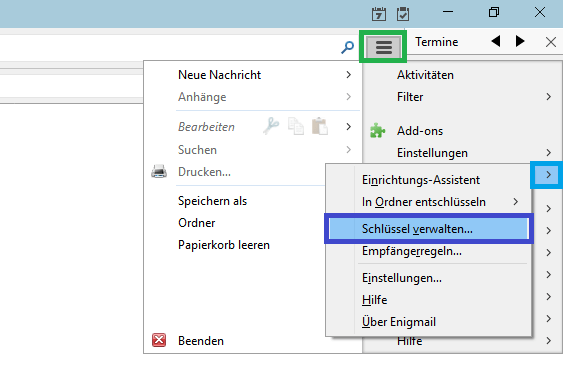Expand the Neue Nachricht submenu arrow
The width and height of the screenshot is (563, 372).
click(348, 75)
